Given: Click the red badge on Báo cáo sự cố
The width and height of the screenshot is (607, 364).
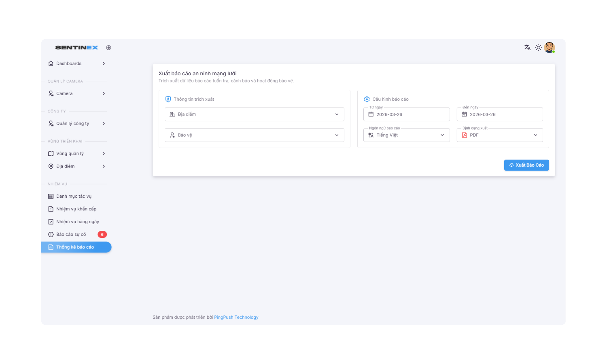Looking at the screenshot, I should (102, 235).
